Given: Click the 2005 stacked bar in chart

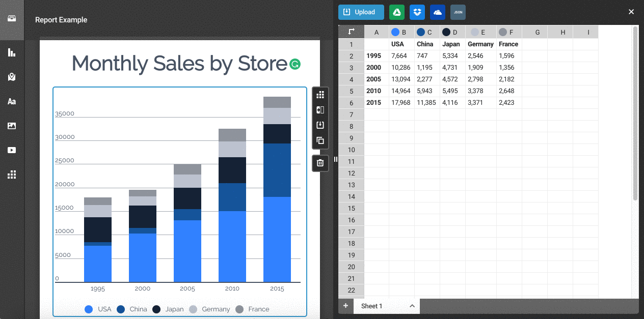Looking at the screenshot, I should pos(187,223).
